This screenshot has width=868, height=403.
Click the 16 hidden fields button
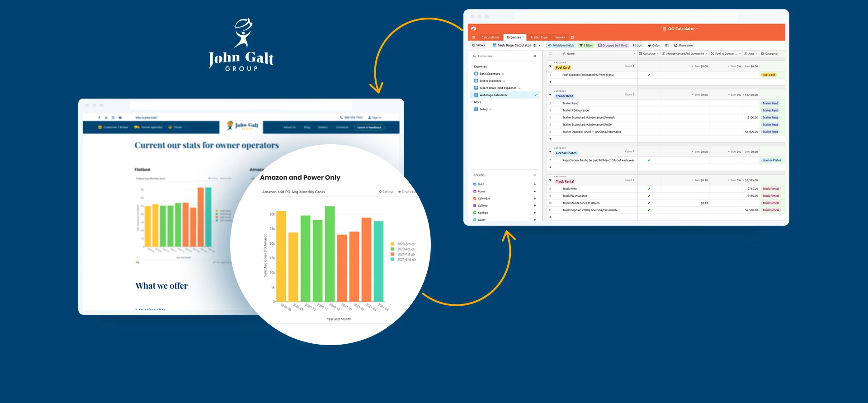coord(561,45)
